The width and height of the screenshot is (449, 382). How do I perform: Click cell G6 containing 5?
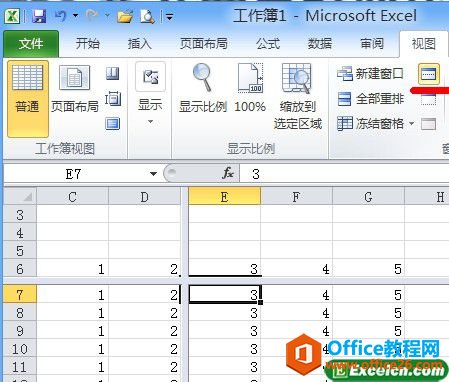click(368, 269)
